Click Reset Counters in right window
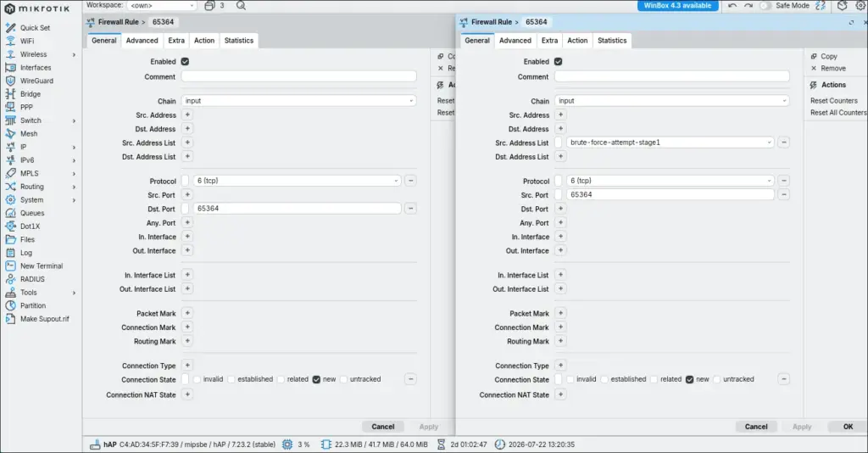This screenshot has height=453, width=868. [834, 101]
